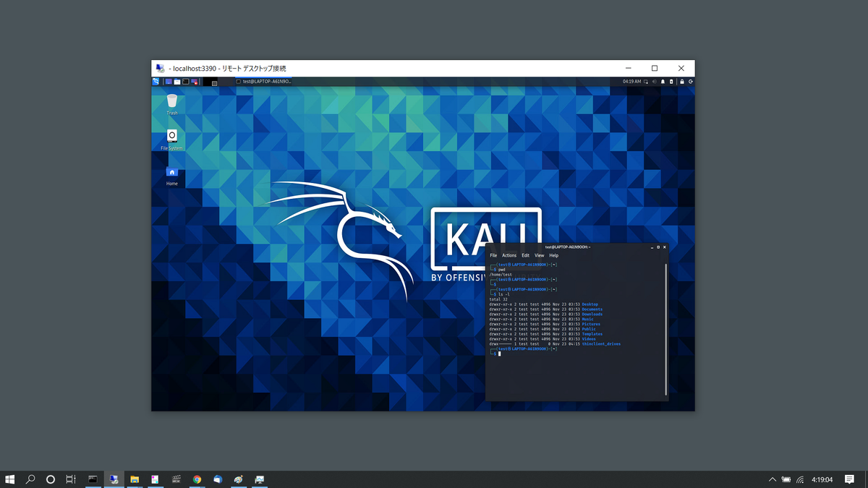Click the Kali panel volume icon
Image resolution: width=868 pixels, height=488 pixels.
[x=655, y=82]
